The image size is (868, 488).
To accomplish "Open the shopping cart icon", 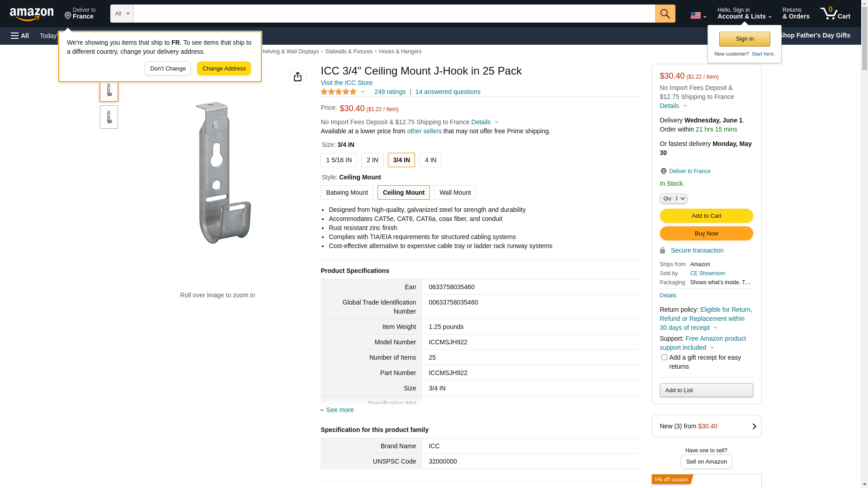I will pyautogui.click(x=835, y=14).
